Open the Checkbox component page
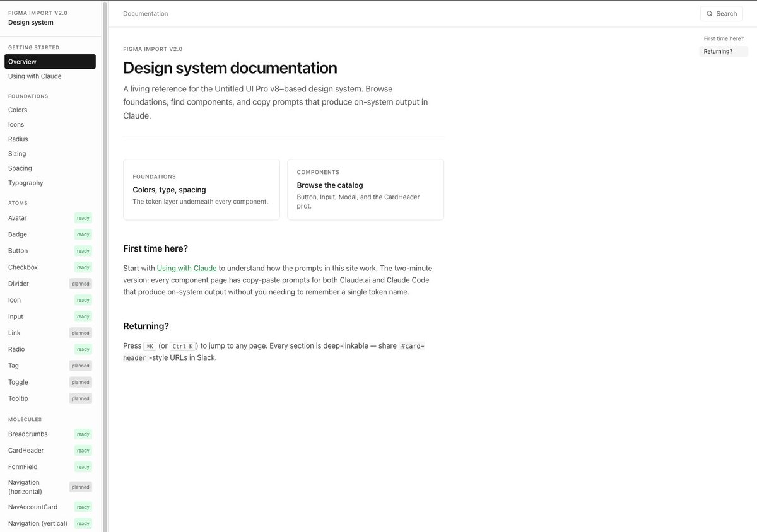Screen dimensions: 757x532 click(x=50, y=267)
